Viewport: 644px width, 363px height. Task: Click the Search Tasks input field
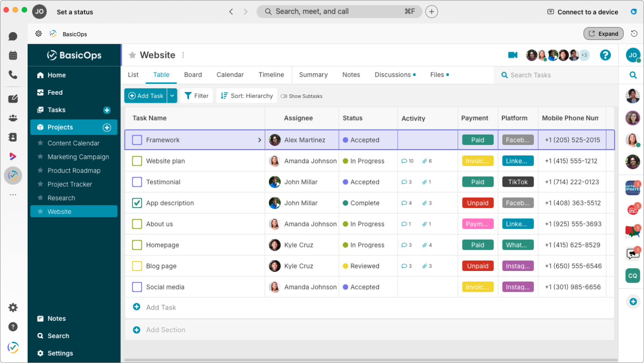click(x=556, y=75)
